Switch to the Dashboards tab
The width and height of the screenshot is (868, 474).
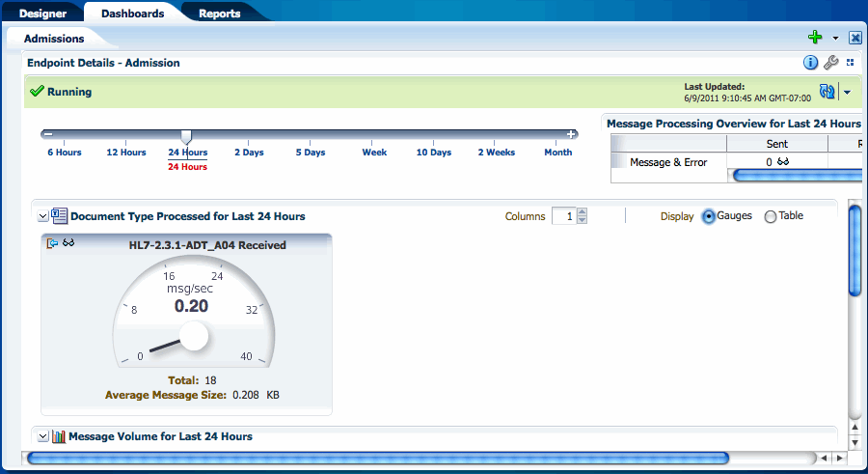(x=133, y=14)
